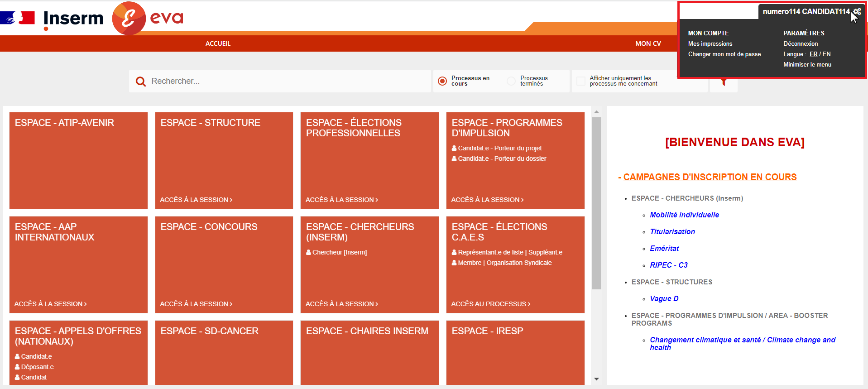Open Accès à la session for Espace Concours
Image resolution: width=868 pixels, height=389 pixels.
pos(196,304)
